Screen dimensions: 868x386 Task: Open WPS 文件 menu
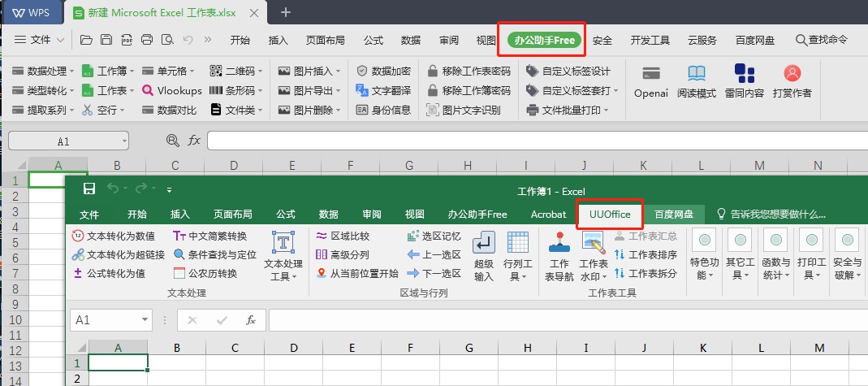click(39, 39)
